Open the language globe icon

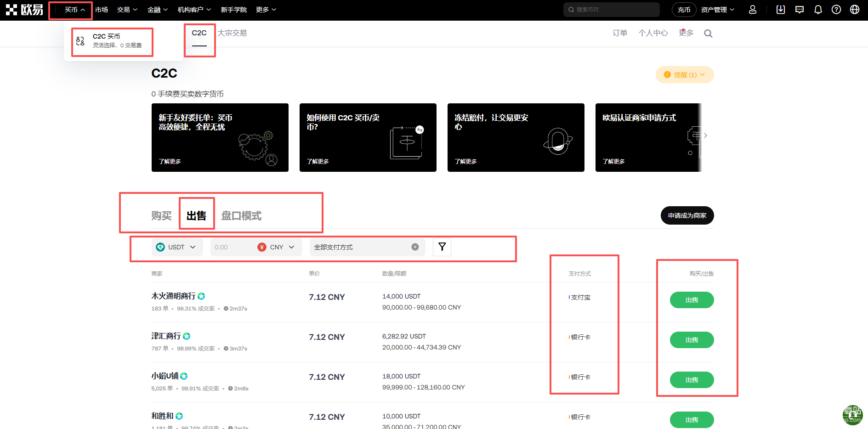pos(855,10)
